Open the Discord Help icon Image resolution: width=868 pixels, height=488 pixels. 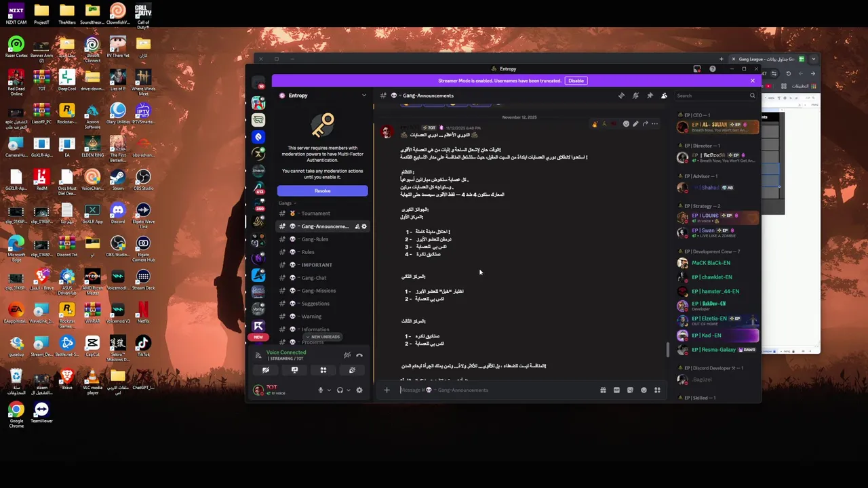tap(712, 68)
